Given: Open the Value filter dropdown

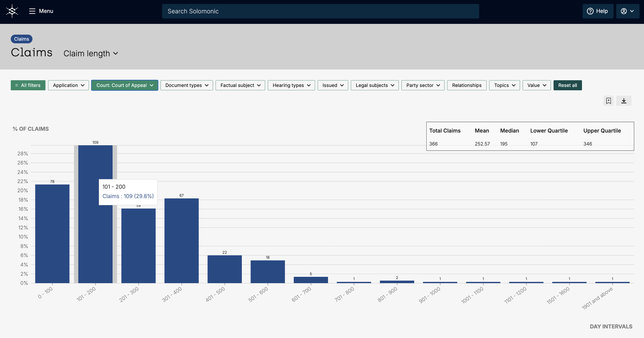Looking at the screenshot, I should tap(536, 85).
